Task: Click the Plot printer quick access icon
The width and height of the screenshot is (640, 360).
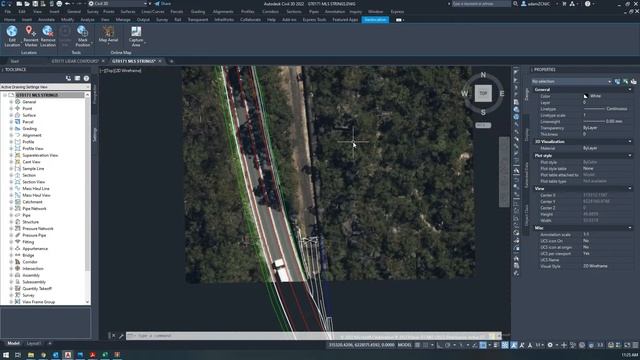Action: click(59, 4)
